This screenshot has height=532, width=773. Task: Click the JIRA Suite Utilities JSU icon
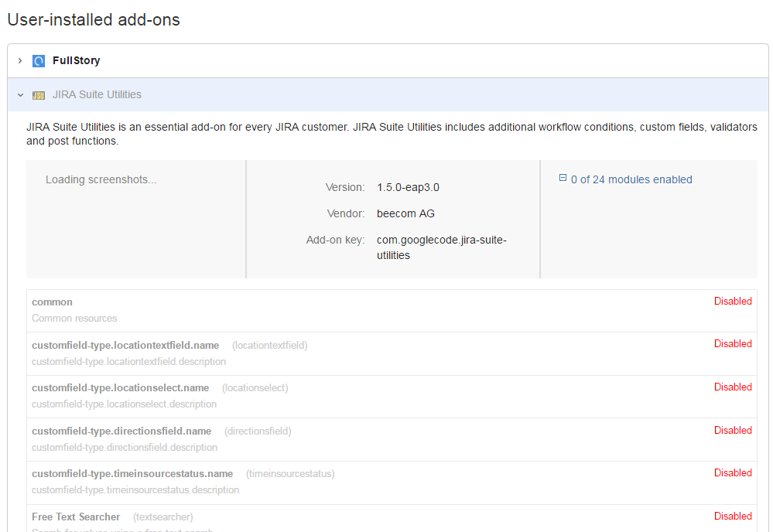point(39,95)
